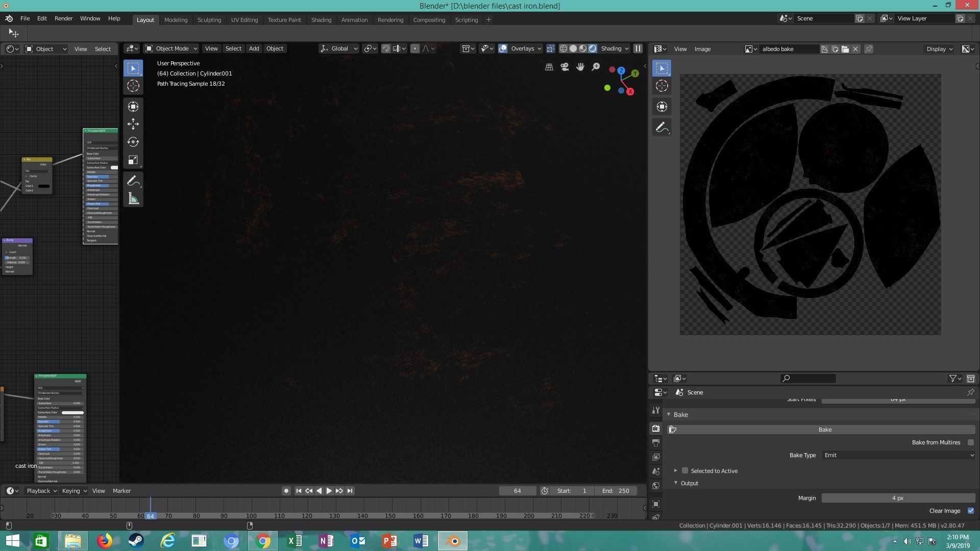The image size is (980, 551).
Task: Switch perspective/orthographic grid icon
Action: pos(549,67)
